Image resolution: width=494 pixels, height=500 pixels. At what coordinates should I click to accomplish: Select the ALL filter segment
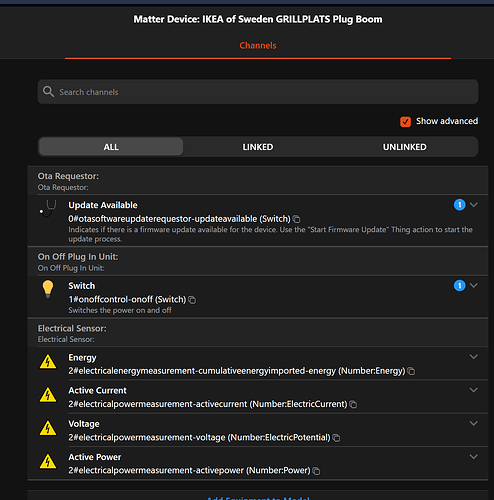(111, 147)
